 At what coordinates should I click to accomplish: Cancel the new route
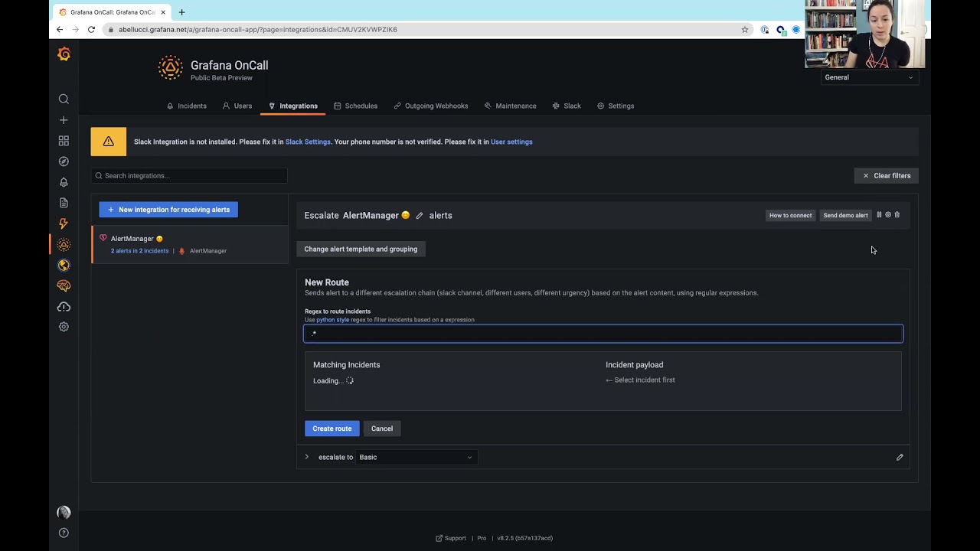click(x=382, y=429)
